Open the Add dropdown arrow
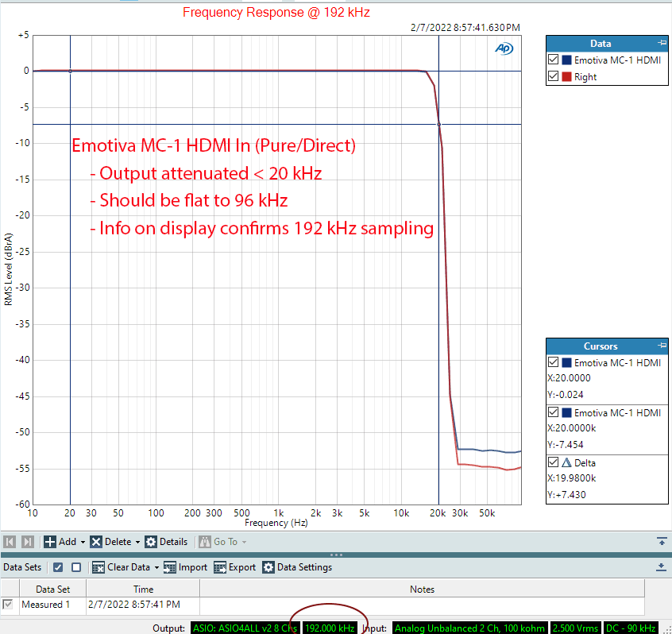Screen dimensions: 672x634 83,543
